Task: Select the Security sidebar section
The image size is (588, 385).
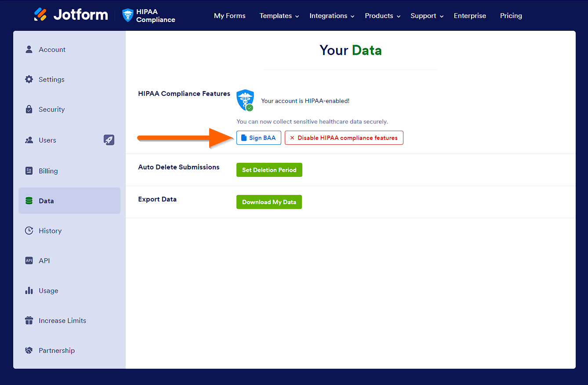Action: coord(69,109)
